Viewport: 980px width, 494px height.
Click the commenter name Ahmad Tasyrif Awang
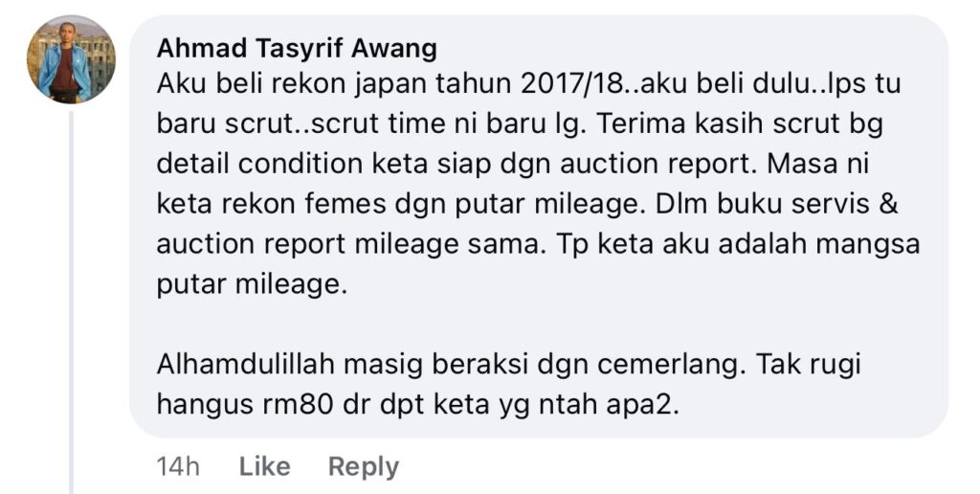pyautogui.click(x=297, y=48)
